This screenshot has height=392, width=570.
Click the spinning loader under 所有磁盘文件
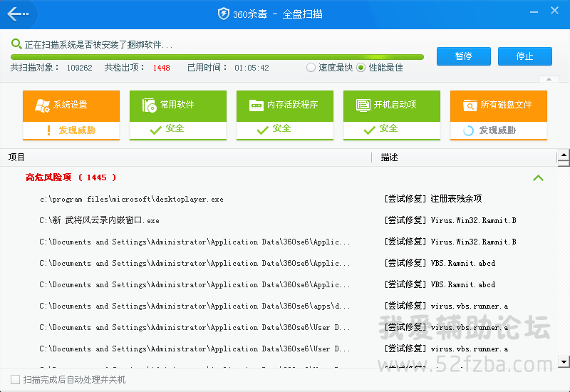click(x=468, y=130)
